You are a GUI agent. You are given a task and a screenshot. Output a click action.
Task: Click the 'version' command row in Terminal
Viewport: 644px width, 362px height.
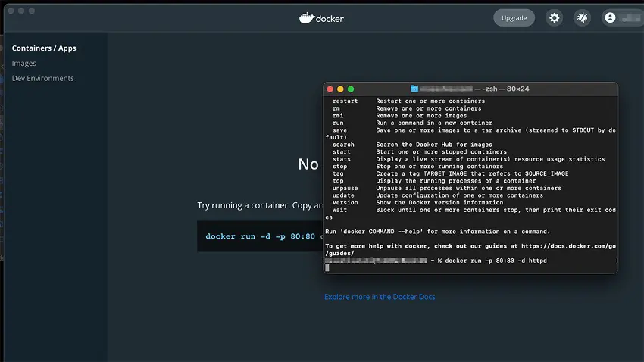pos(417,203)
